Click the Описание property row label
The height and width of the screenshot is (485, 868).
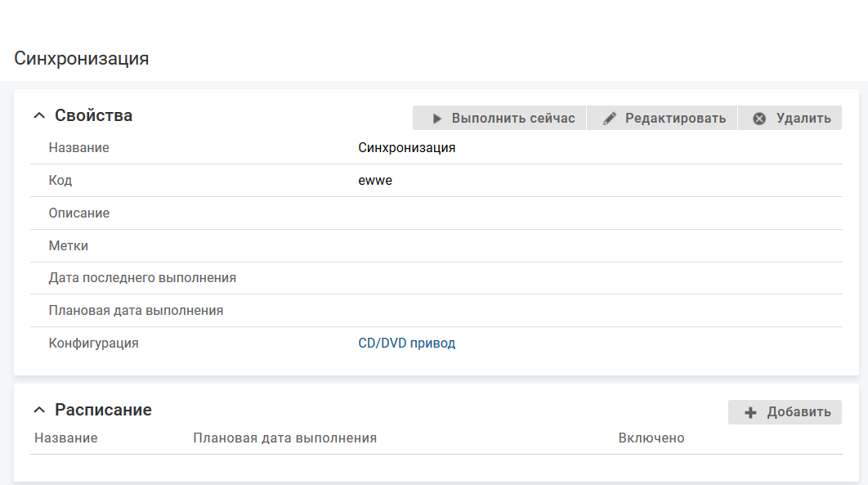79,213
